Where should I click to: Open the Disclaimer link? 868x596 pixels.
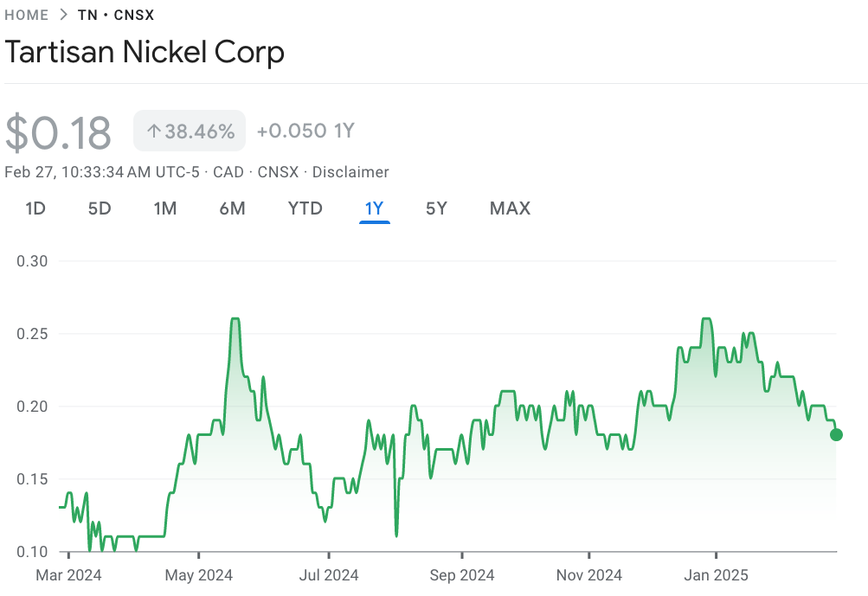(350, 172)
